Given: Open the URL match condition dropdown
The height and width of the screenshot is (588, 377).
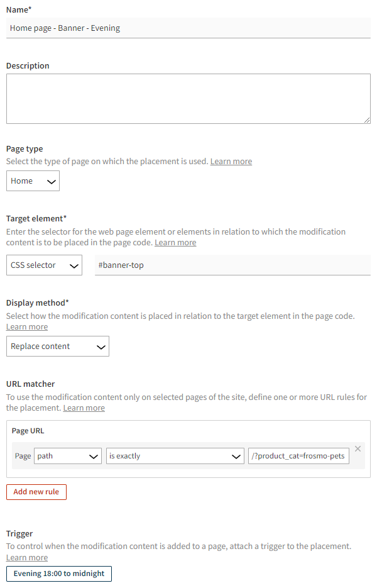Looking at the screenshot, I should coord(175,455).
